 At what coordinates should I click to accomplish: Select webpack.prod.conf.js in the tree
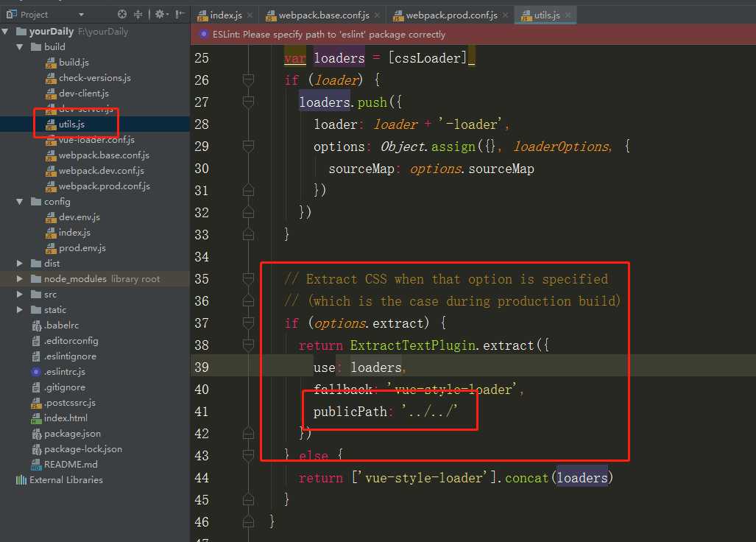(x=104, y=186)
